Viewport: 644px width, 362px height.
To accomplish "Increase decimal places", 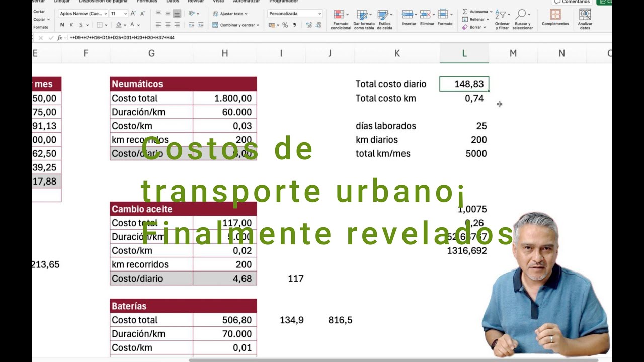I will tap(309, 25).
